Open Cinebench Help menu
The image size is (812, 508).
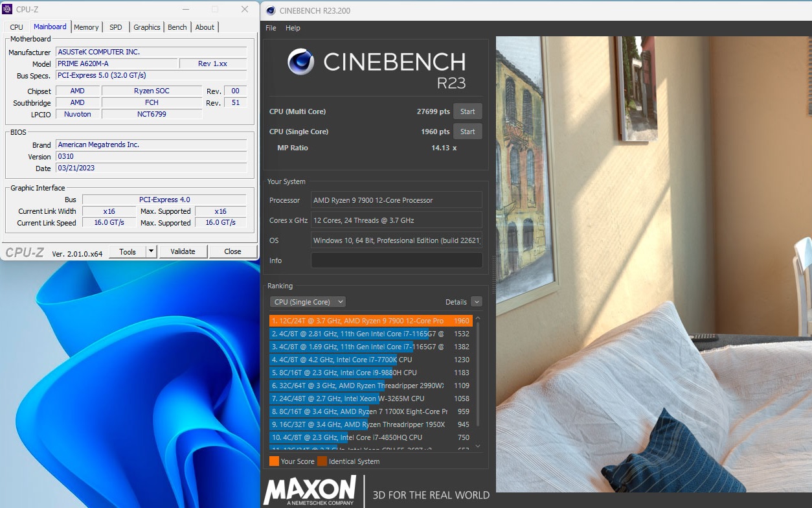pyautogui.click(x=293, y=28)
